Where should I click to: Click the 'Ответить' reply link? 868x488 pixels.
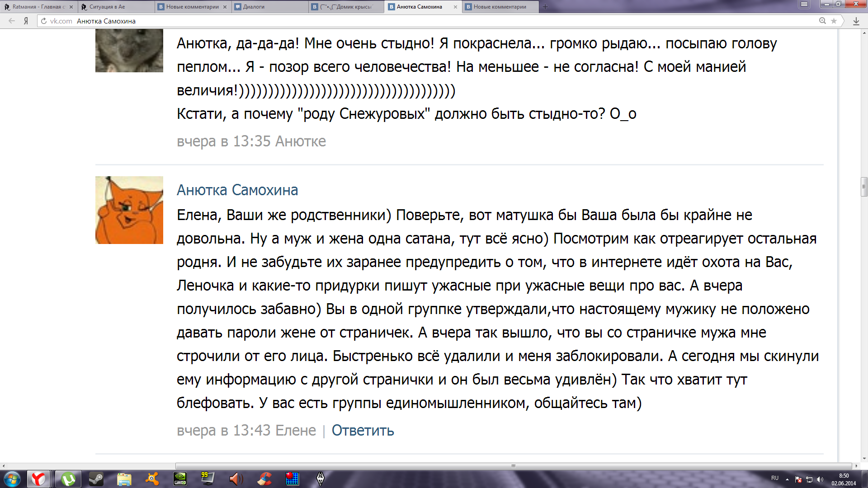tap(363, 430)
